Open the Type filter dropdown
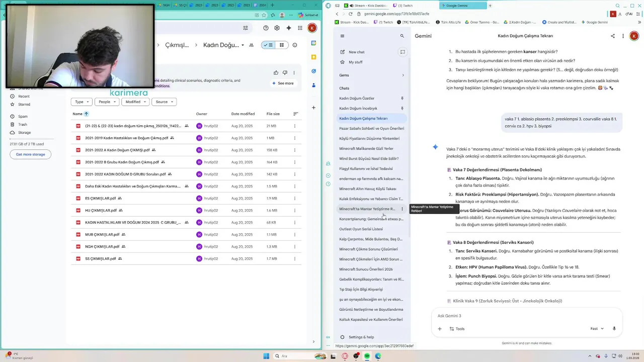This screenshot has width=644, height=362. [x=82, y=102]
